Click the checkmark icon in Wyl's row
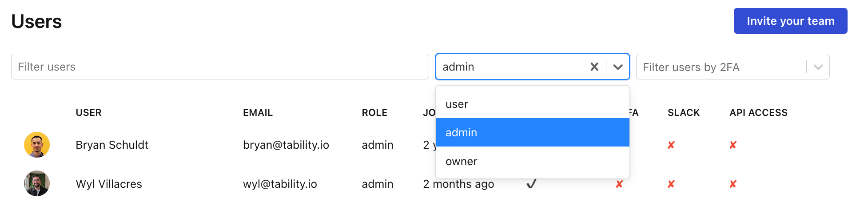The image size is (868, 222). pos(531,183)
